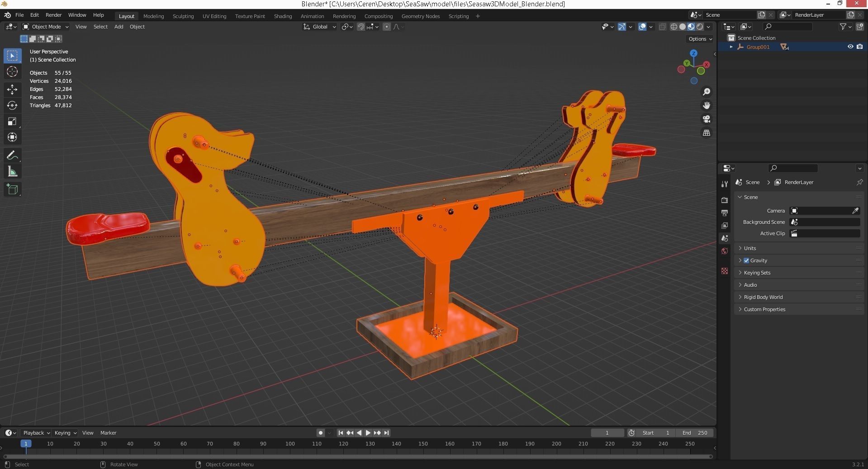Image resolution: width=868 pixels, height=469 pixels.
Task: Select the Transform tool
Action: point(12,137)
